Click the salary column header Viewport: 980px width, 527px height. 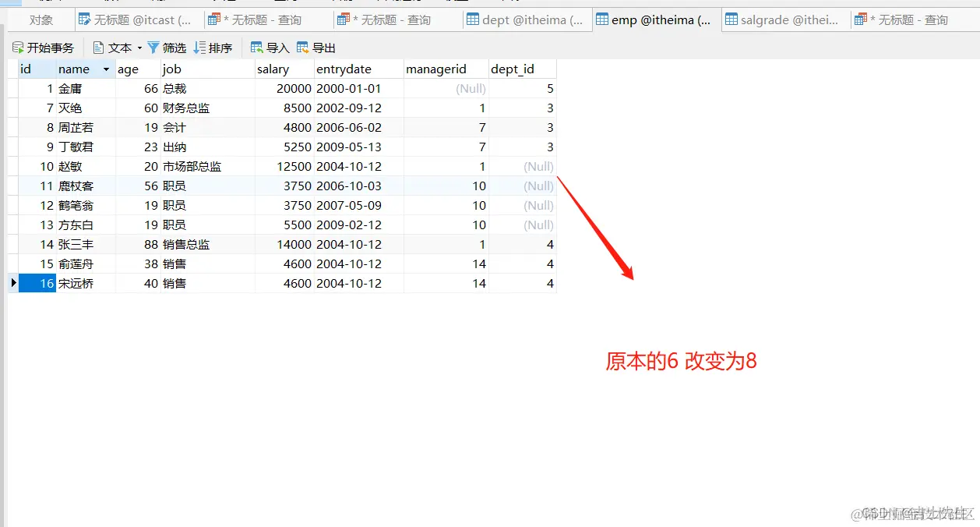tap(284, 69)
